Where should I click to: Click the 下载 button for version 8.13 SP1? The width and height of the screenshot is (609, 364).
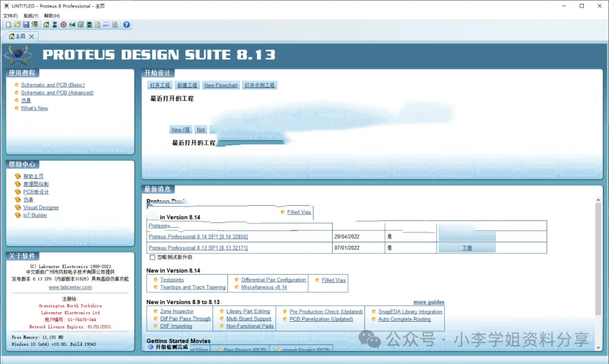(x=467, y=247)
